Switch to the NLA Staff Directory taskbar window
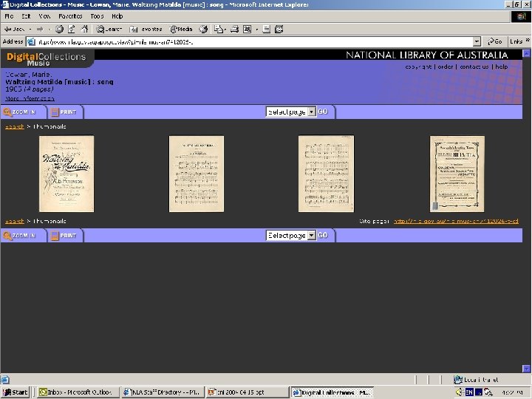 point(163,392)
